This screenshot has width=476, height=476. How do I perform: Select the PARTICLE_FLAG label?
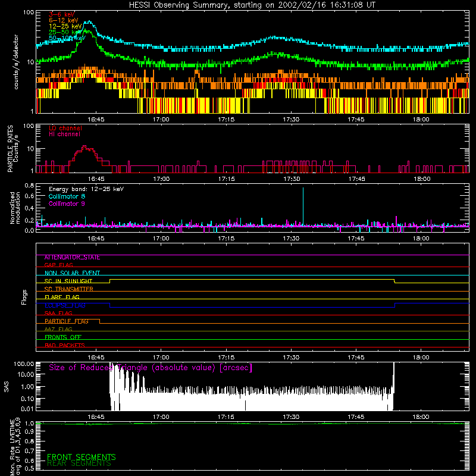(x=67, y=321)
